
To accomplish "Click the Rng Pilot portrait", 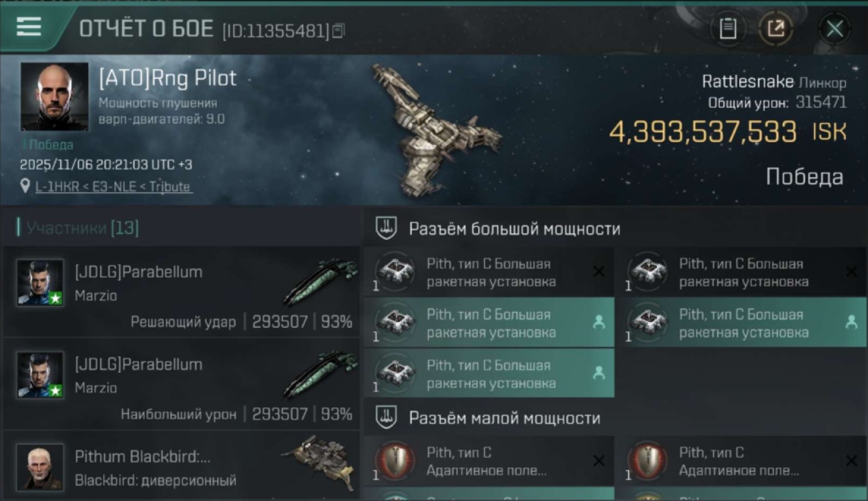I will coord(54,96).
